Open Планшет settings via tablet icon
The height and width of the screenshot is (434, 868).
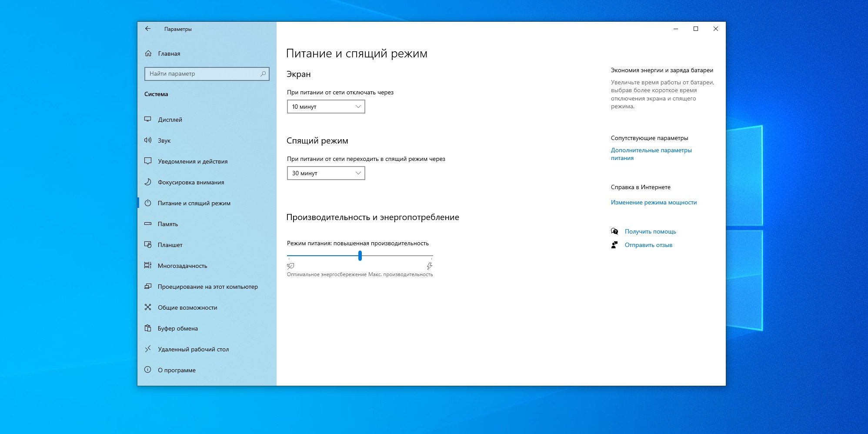point(148,245)
